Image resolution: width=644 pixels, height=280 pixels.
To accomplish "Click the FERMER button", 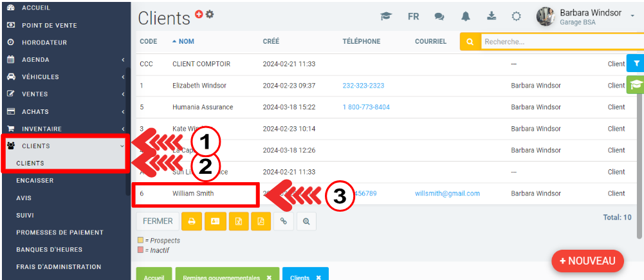I will 158,221.
